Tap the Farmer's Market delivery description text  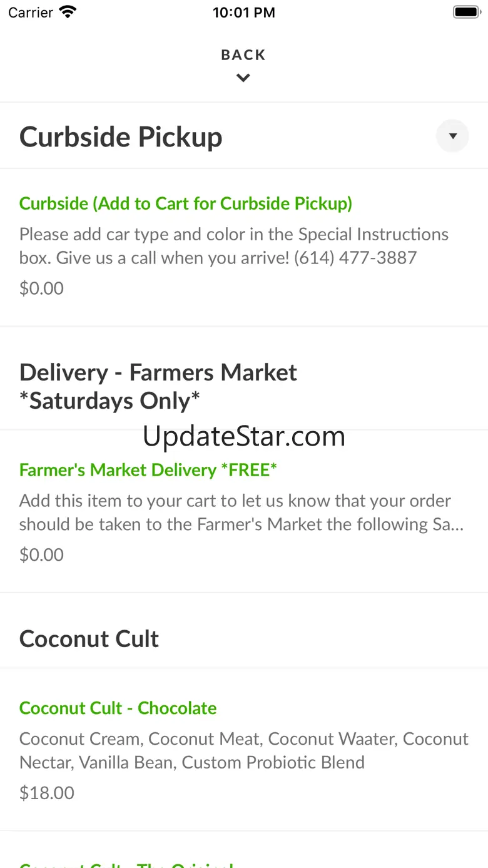tap(241, 513)
